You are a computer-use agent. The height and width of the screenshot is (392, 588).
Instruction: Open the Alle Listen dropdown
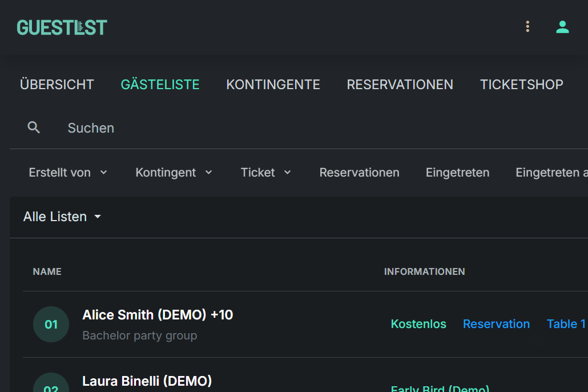(62, 217)
